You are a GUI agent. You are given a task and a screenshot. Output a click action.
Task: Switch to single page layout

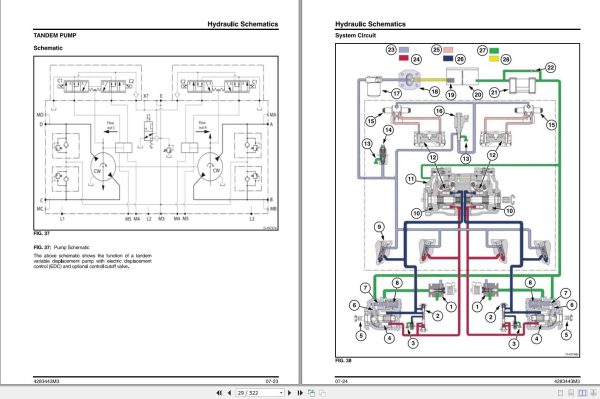(561, 393)
